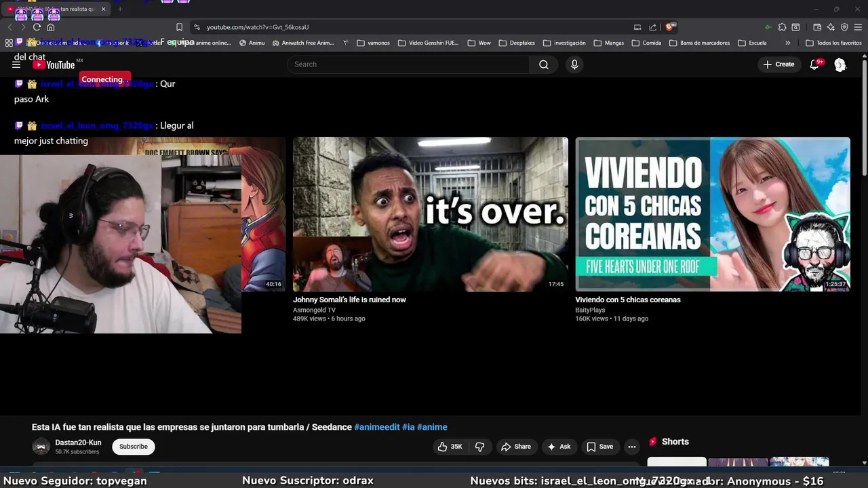Open Todos los favoritos folder
The width and height of the screenshot is (868, 488).
(x=833, y=43)
